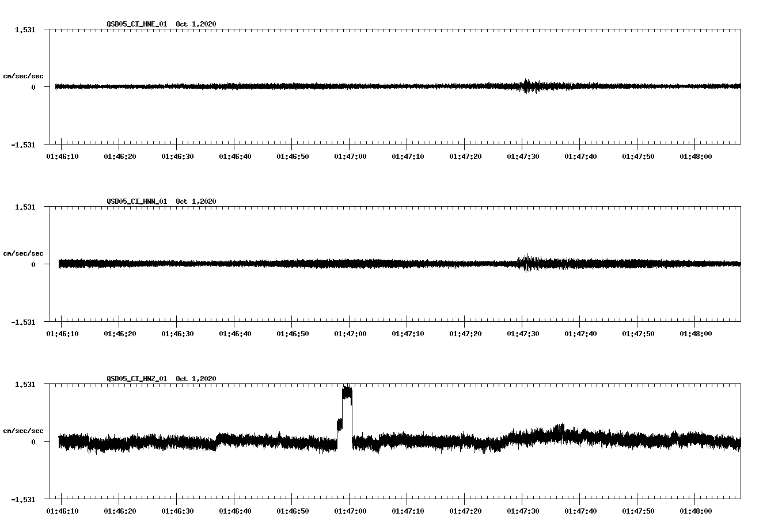The height and width of the screenshot is (532, 782).
Task: Click the cm/sec/sec label on middle plot
Action: point(24,253)
